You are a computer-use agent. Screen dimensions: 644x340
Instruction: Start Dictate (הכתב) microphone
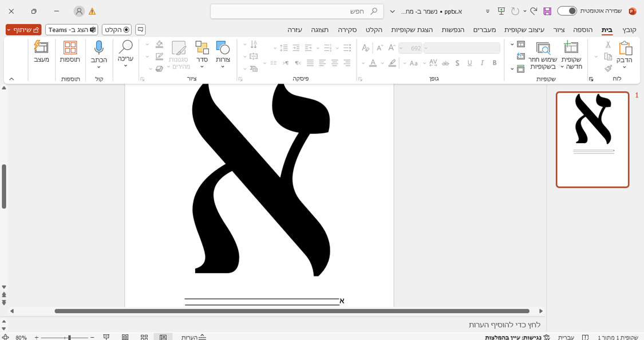click(x=99, y=48)
